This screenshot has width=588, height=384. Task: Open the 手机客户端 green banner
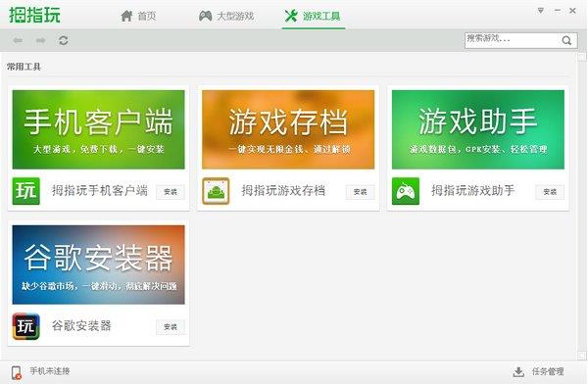pos(98,129)
